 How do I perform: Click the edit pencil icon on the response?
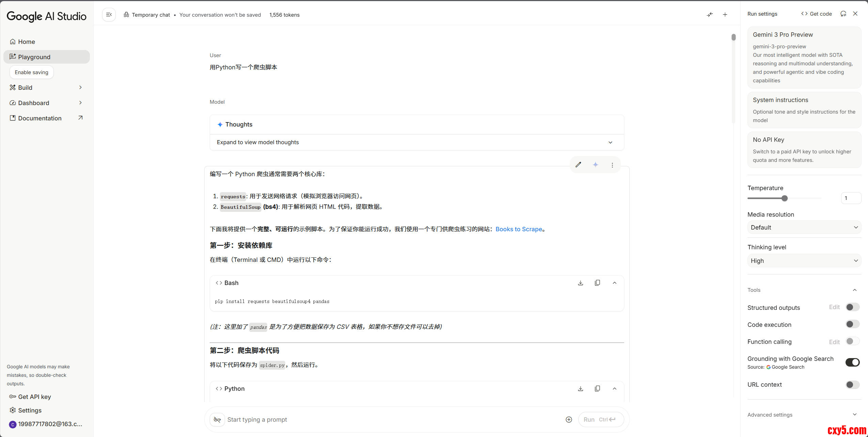click(578, 165)
